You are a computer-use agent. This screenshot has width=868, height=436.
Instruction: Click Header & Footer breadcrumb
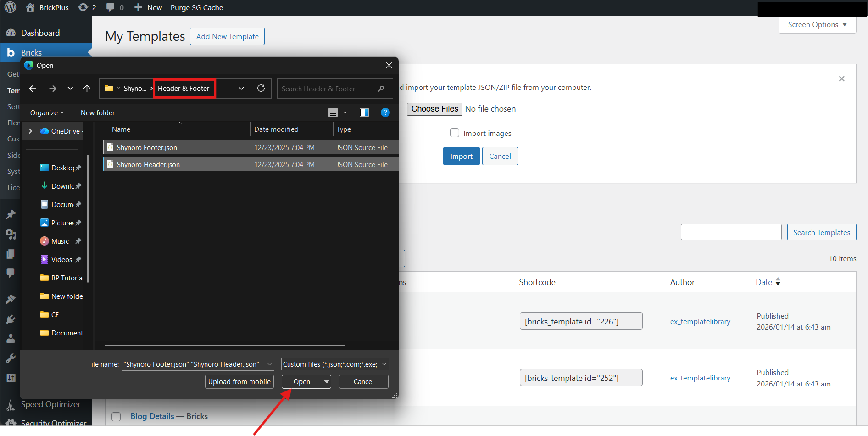pyautogui.click(x=184, y=89)
